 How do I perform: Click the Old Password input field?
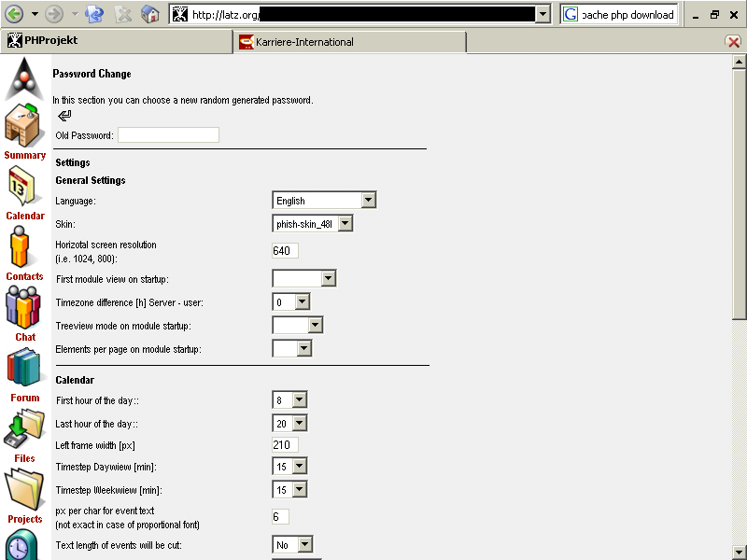point(169,135)
